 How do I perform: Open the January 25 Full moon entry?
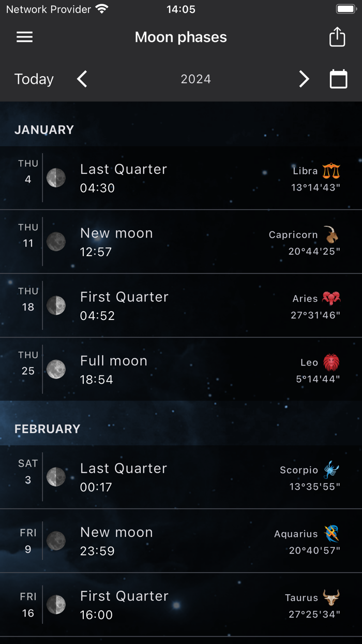pyautogui.click(x=181, y=369)
